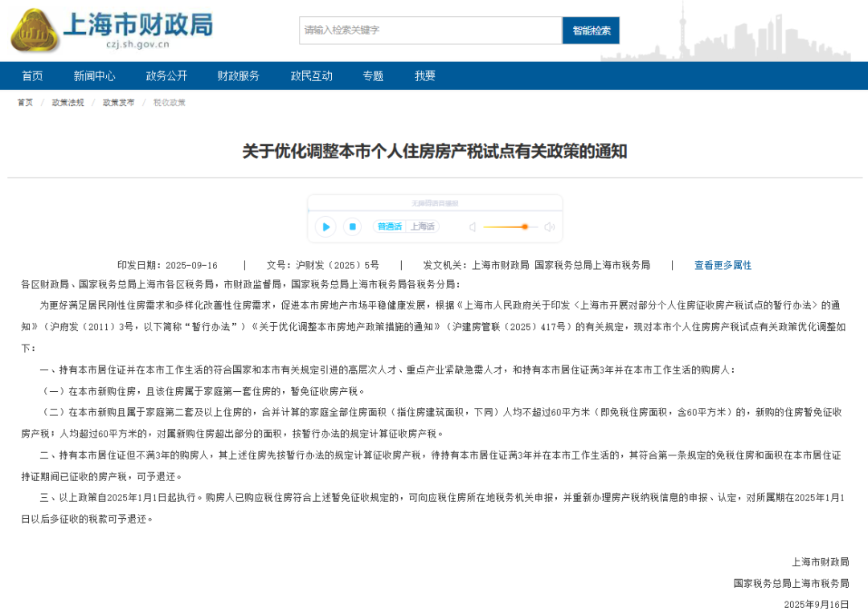Click the Shanghai Finance Bureau emblem logo
This screenshot has height=616, width=868.
tap(35, 31)
